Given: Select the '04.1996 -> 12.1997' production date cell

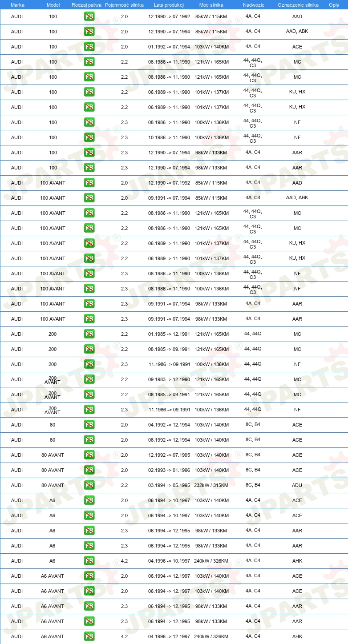Looking at the screenshot, I should click(169, 636).
